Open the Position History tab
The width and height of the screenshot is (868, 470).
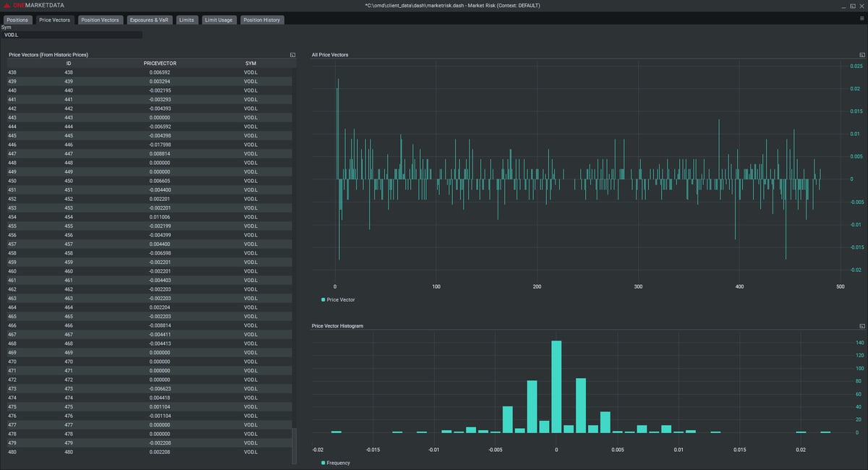pyautogui.click(x=262, y=20)
